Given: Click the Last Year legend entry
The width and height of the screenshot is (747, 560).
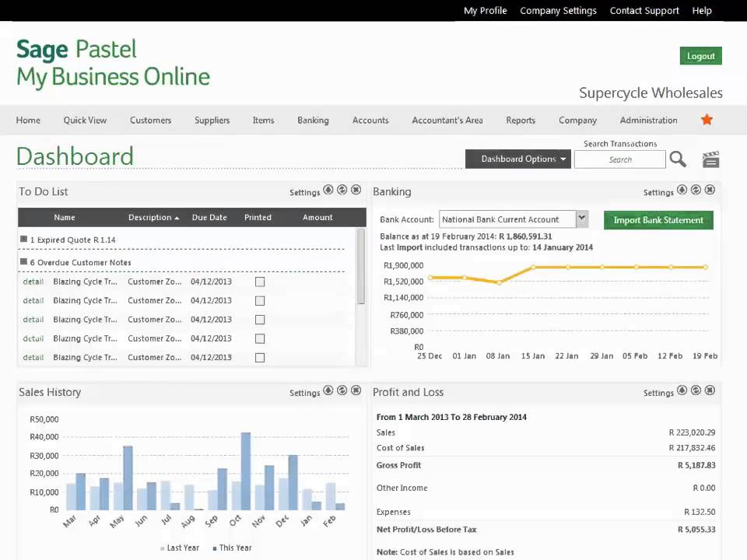Looking at the screenshot, I should pos(180,548).
